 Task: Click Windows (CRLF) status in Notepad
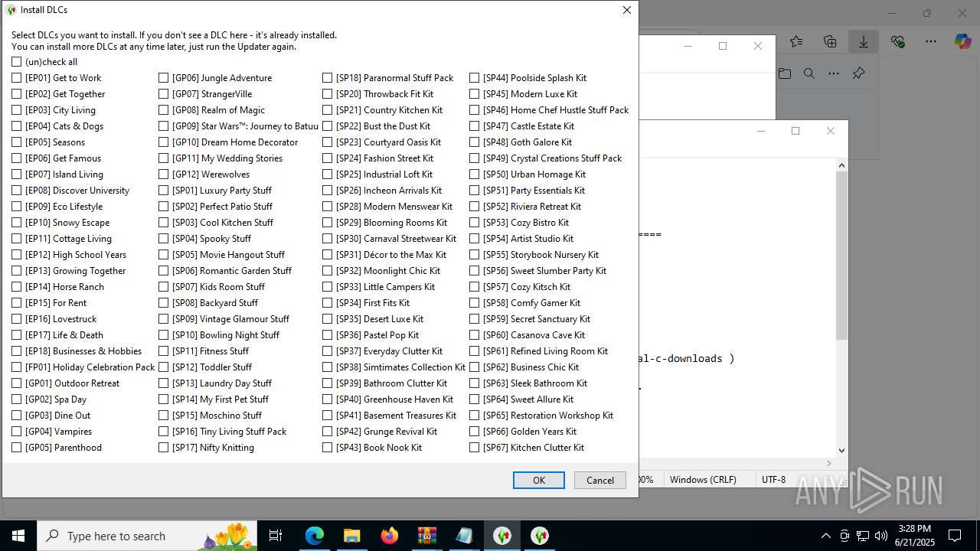(703, 480)
